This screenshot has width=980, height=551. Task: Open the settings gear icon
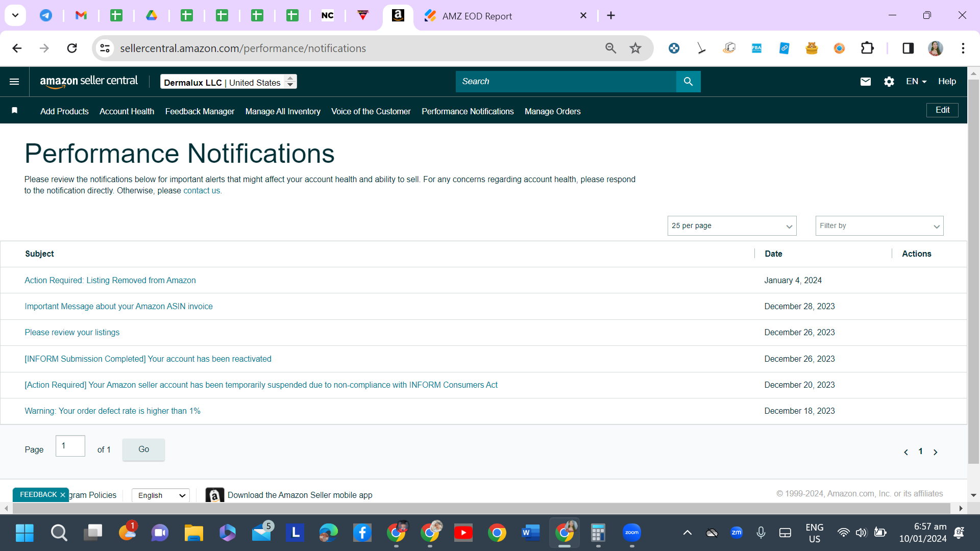(889, 82)
